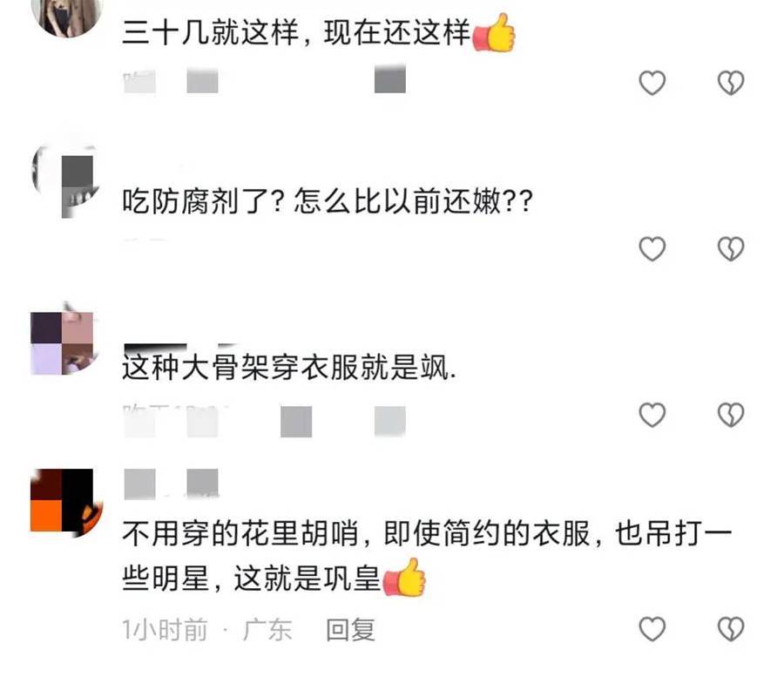This screenshot has height=677, width=784.
Task: Open avatar of '三十几就这样' commenter
Action: [67, 15]
